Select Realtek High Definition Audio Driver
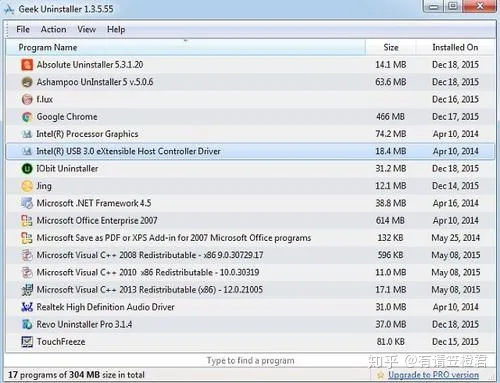The width and height of the screenshot is (500, 383). (106, 307)
